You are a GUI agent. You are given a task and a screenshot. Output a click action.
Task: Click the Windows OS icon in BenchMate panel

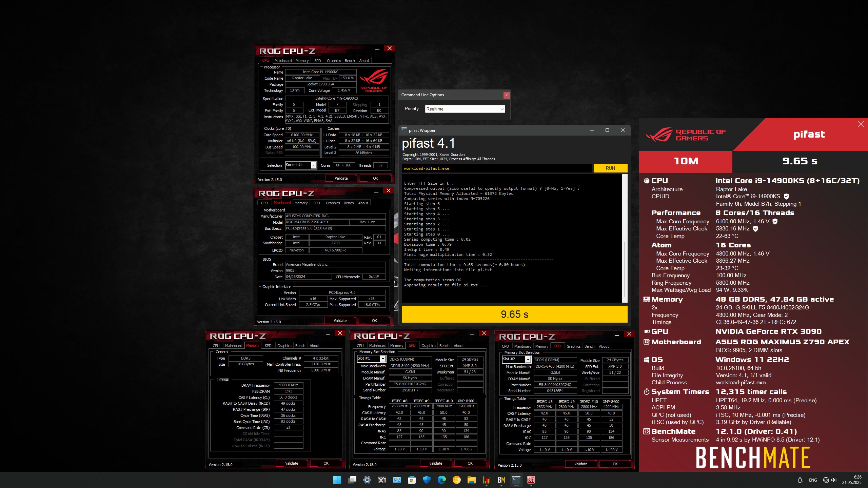tap(647, 360)
